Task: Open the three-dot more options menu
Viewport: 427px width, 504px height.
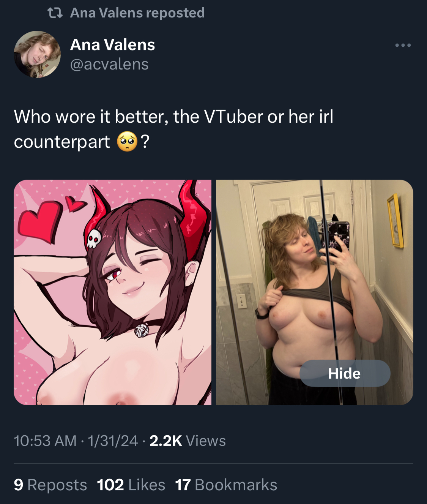Action: [x=403, y=45]
